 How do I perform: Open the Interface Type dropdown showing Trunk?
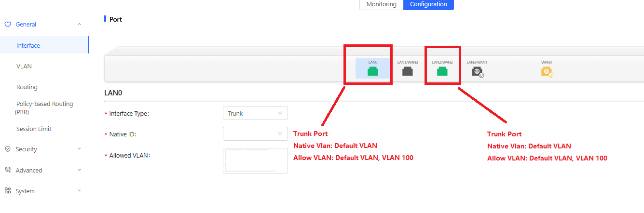coord(255,113)
